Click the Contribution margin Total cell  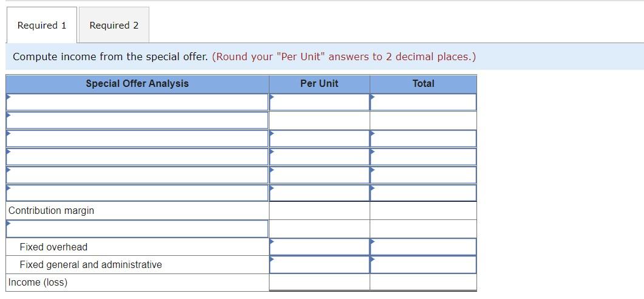pyautogui.click(x=423, y=210)
